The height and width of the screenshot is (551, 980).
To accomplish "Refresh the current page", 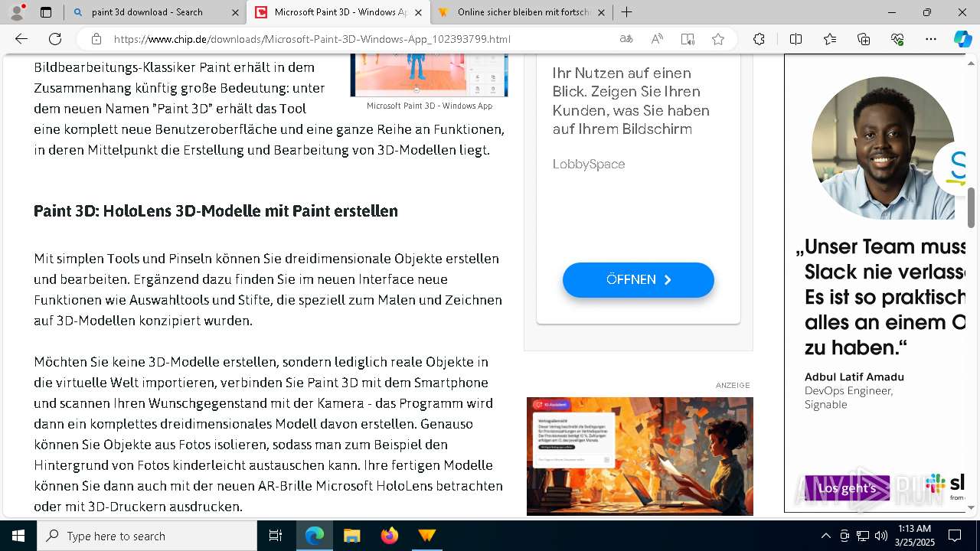I will coord(55,39).
